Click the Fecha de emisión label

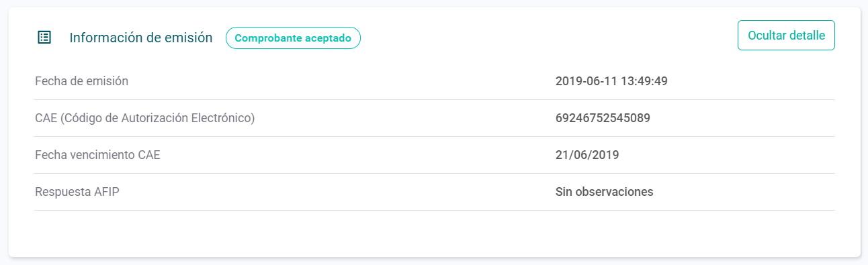pos(81,81)
